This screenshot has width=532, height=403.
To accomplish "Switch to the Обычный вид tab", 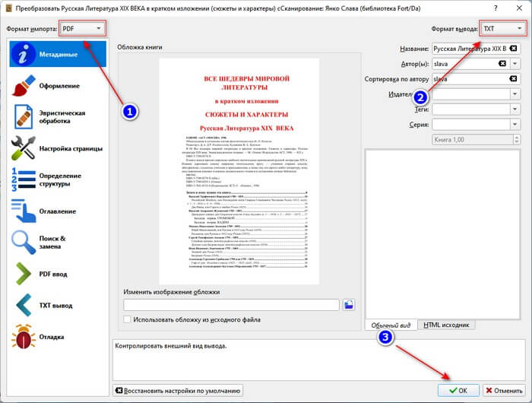I will coord(391,325).
